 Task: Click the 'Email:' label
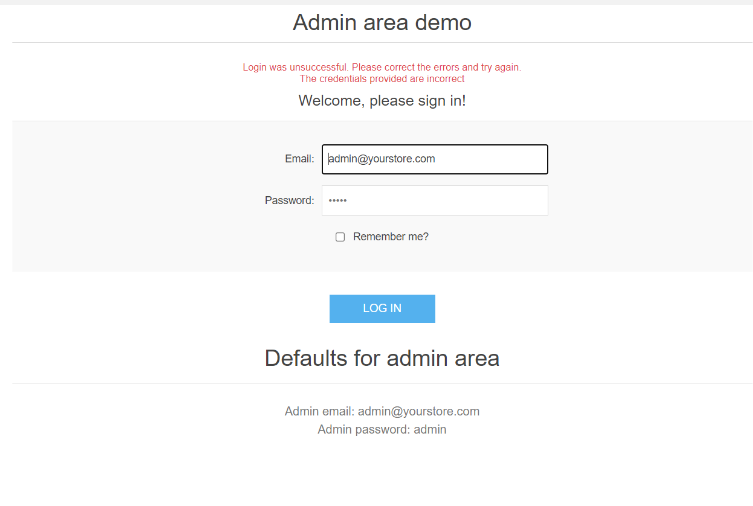point(299,159)
